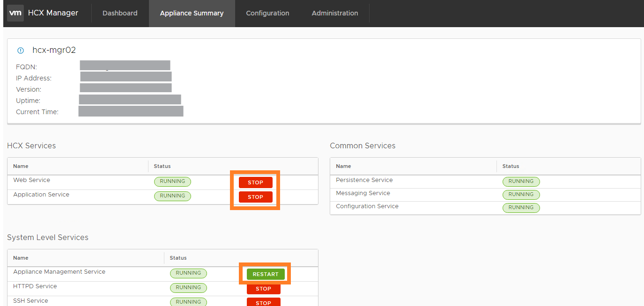644x306 pixels.
Task: Stop the Web Service
Action: [x=255, y=182]
